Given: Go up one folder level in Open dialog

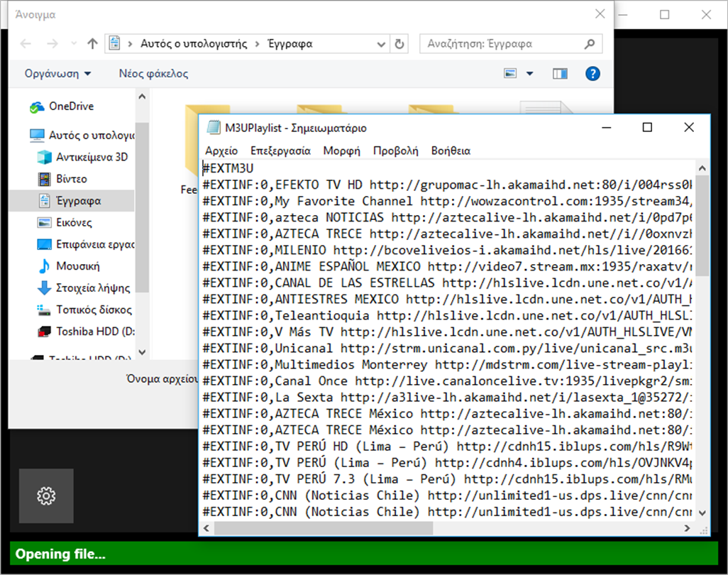Looking at the screenshot, I should point(92,44).
